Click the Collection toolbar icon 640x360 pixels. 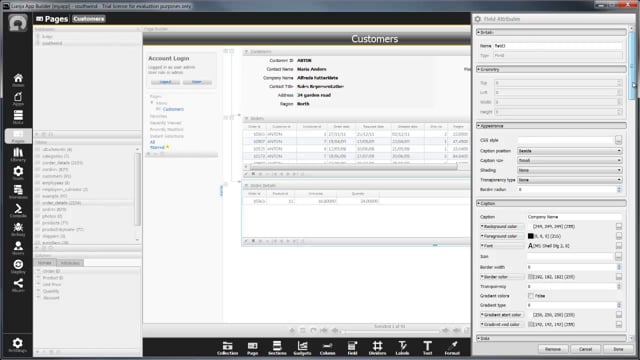(227, 348)
